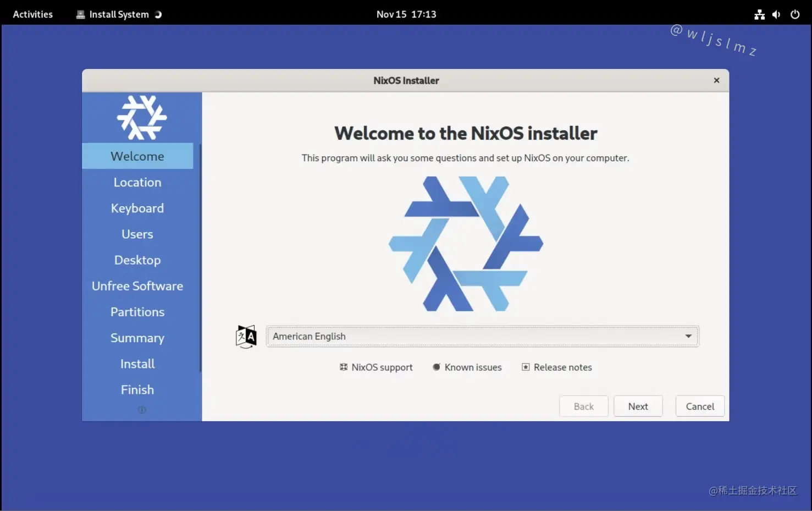This screenshot has width=812, height=511.
Task: Select the Location step in sidebar
Action: point(137,182)
